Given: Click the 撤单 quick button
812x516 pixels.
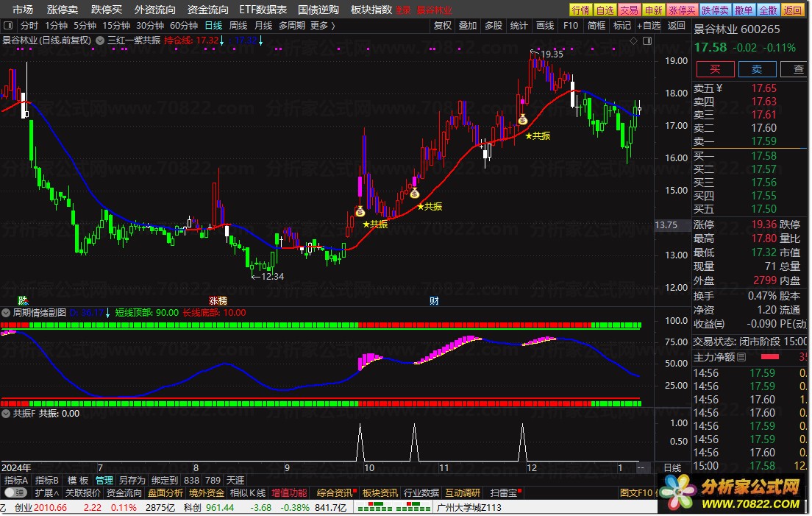Looking at the screenshot, I should 744,10.
